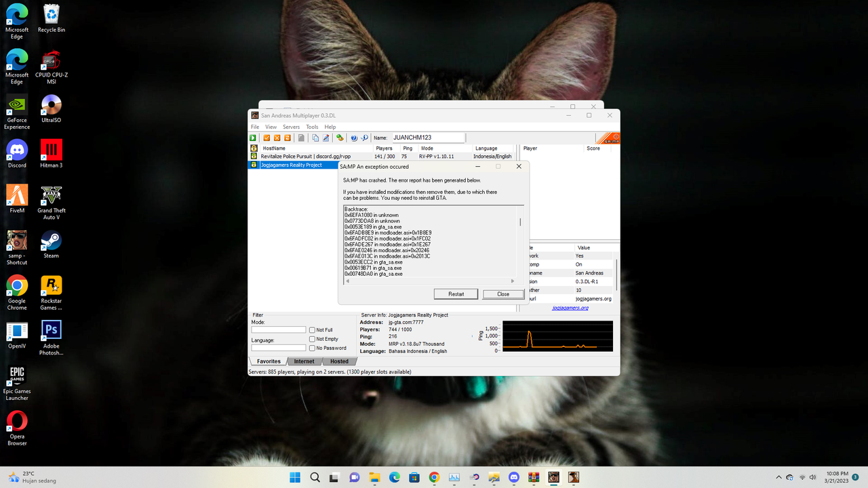Click the Copy Server Info toolbar icon

pos(315,138)
